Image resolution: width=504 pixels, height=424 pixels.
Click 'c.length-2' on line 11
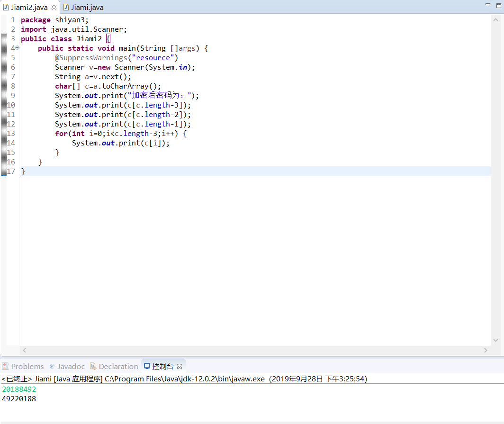[x=157, y=115]
